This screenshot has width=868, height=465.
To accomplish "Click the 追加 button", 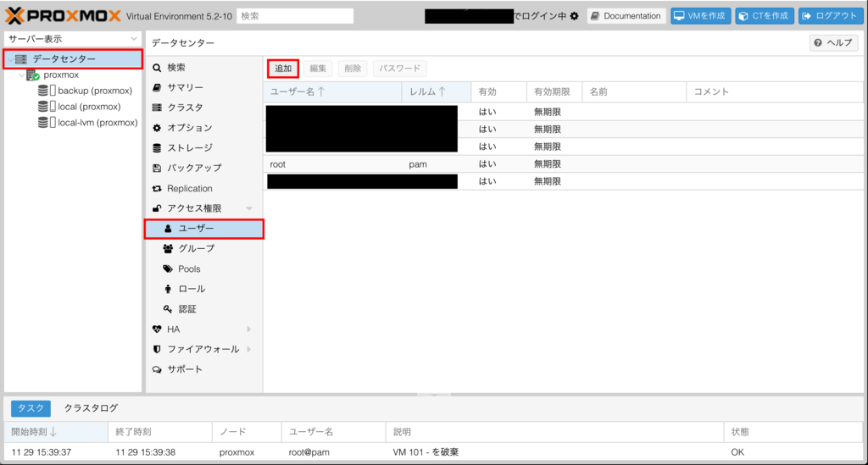I will click(x=283, y=69).
